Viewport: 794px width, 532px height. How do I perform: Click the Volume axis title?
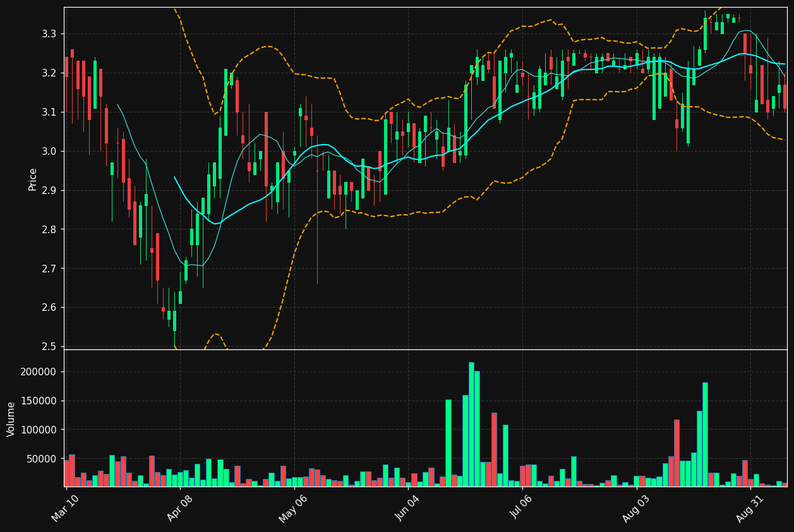[11, 418]
